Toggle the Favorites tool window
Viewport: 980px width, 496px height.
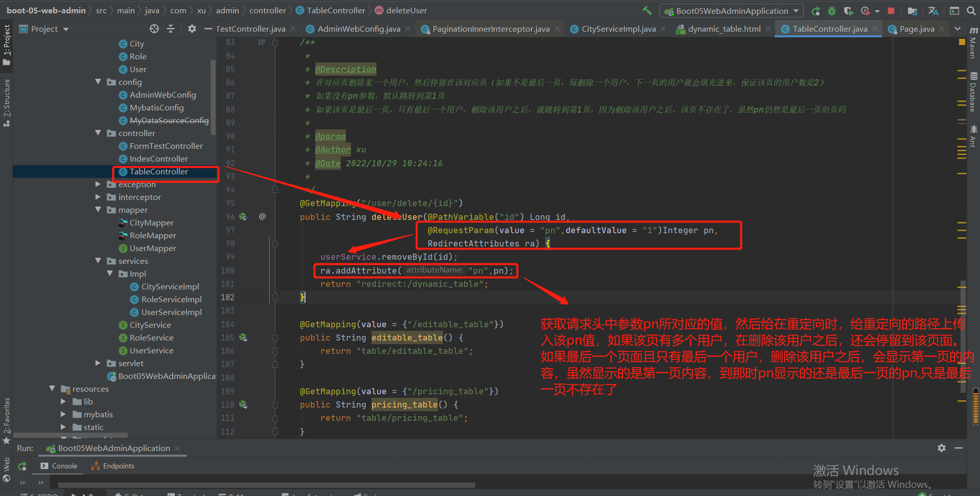(x=7, y=420)
